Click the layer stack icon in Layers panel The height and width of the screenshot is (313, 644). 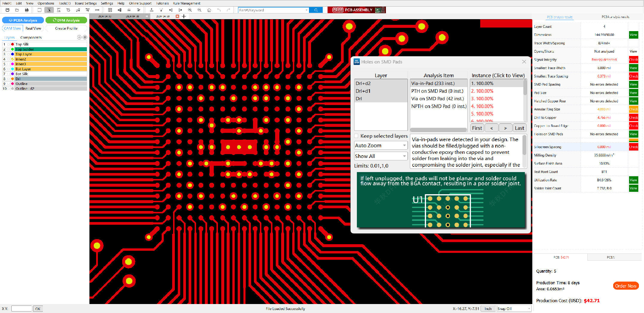coord(85,37)
